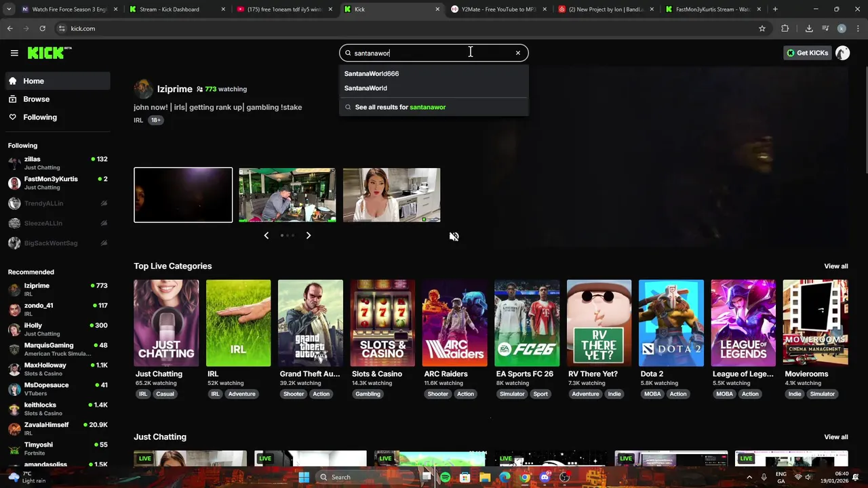View all Top Live Categories
The width and height of the screenshot is (868, 488).
(x=835, y=266)
